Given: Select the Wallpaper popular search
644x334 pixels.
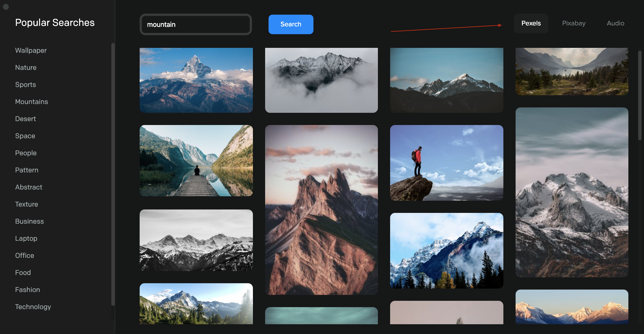Looking at the screenshot, I should click(31, 50).
